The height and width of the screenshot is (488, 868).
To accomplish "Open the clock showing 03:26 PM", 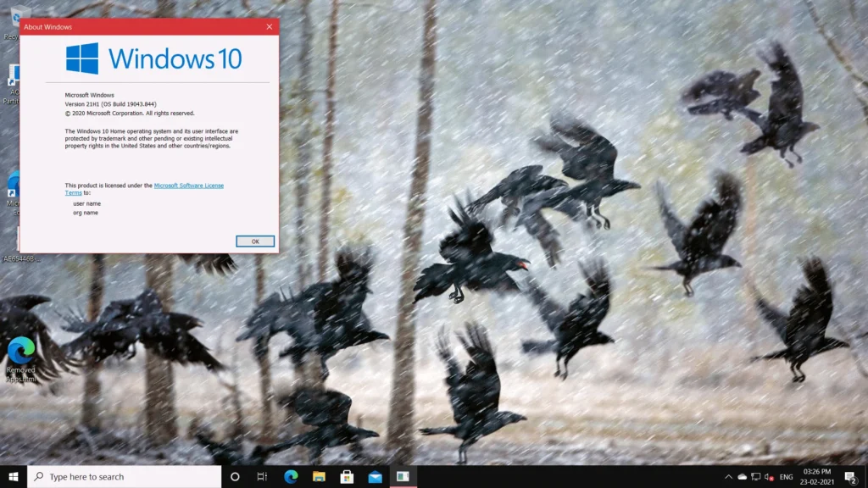I will (x=817, y=476).
